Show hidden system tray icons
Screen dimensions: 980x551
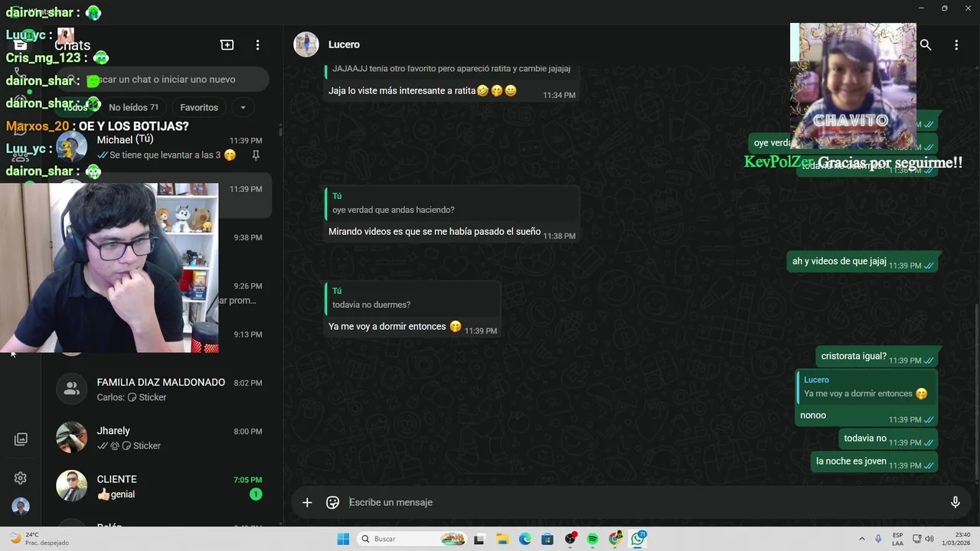tap(862, 539)
